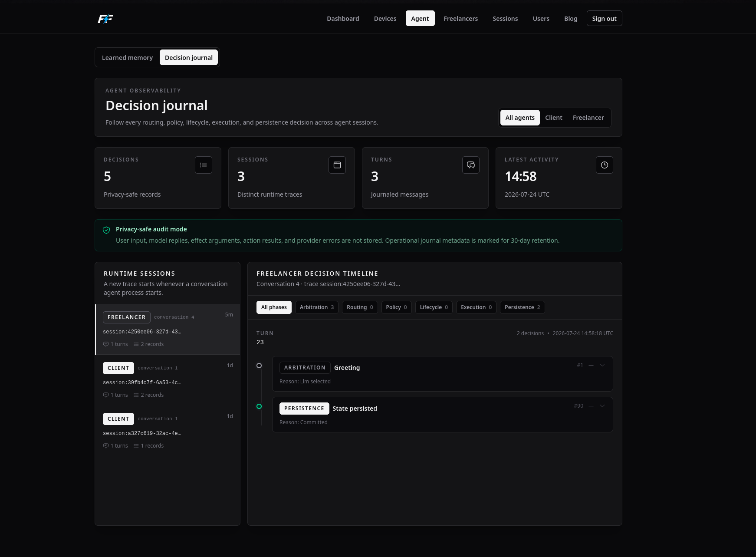This screenshot has width=756, height=557.
Task: Filter timeline by Policy phase
Action: [x=396, y=307]
